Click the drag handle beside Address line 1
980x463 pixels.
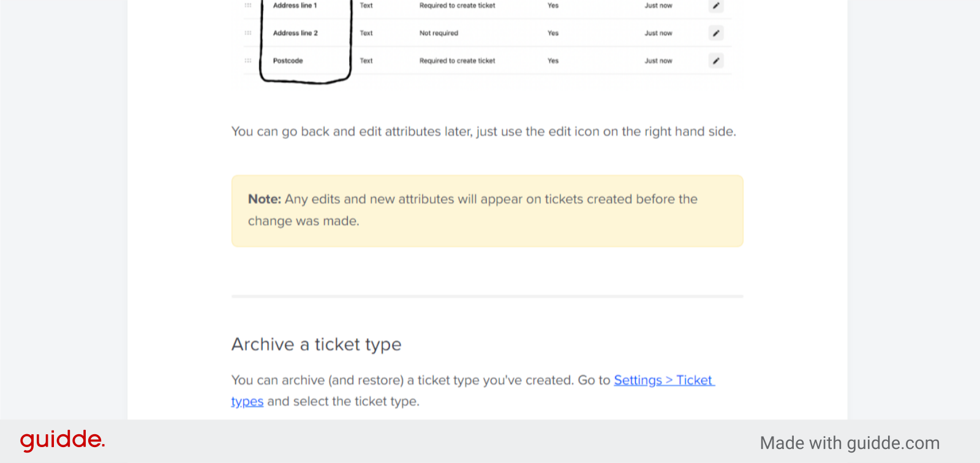(247, 6)
